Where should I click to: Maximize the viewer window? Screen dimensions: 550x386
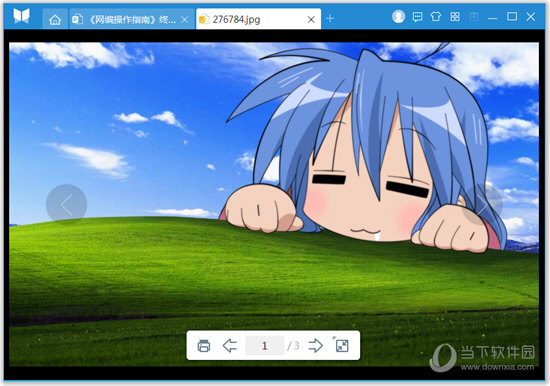(512, 16)
